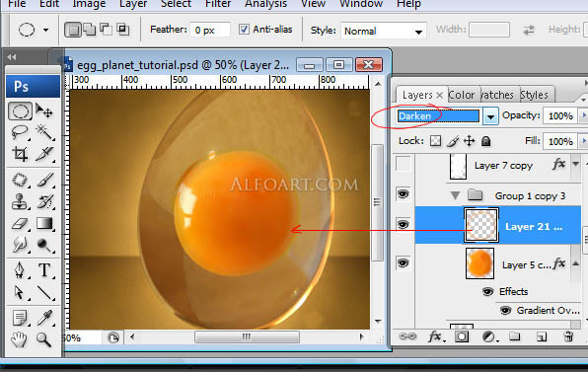Select the Brush tool
Viewport: 588px width, 372px height.
(x=44, y=181)
